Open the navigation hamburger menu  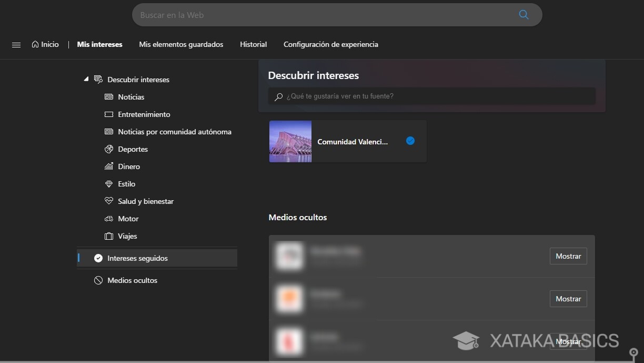(x=16, y=44)
